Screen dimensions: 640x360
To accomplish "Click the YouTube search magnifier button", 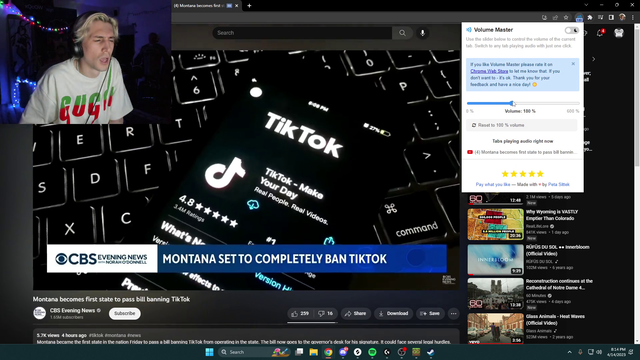I will (402, 33).
